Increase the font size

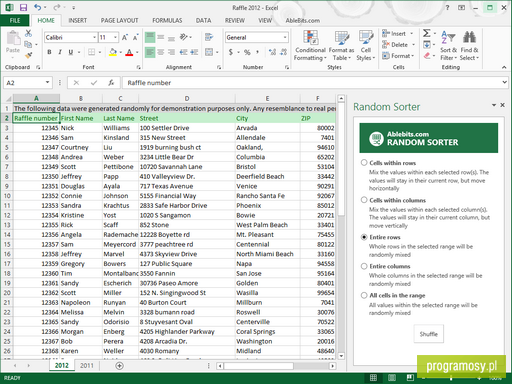tap(125, 37)
